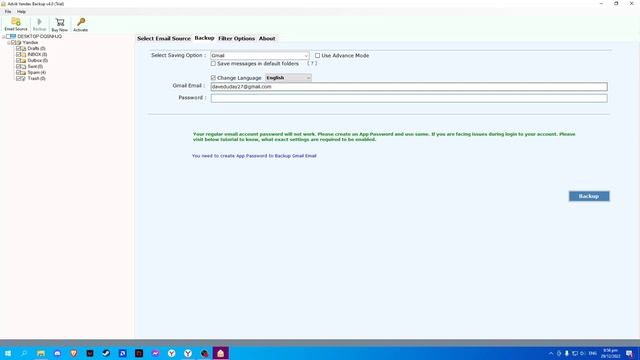Click the Trash folder icon
This screenshot has width=640, height=360.
point(23,78)
